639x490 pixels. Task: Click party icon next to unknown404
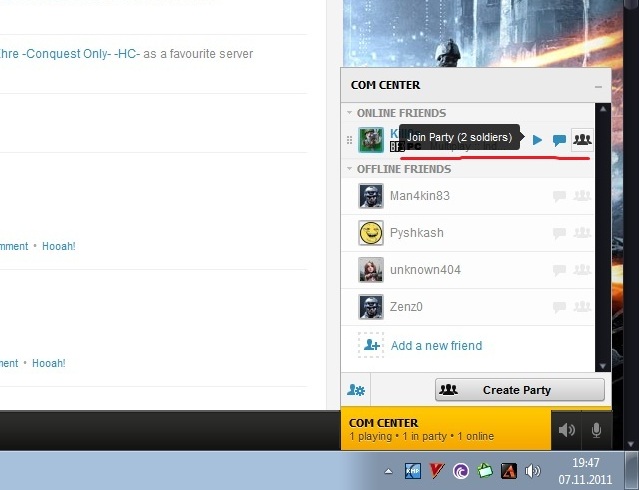[582, 271]
